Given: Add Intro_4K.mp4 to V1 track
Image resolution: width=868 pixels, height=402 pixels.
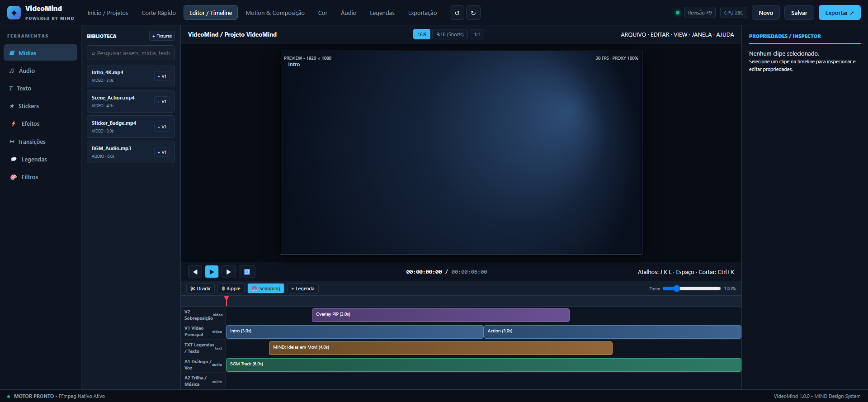Looking at the screenshot, I should (x=162, y=76).
